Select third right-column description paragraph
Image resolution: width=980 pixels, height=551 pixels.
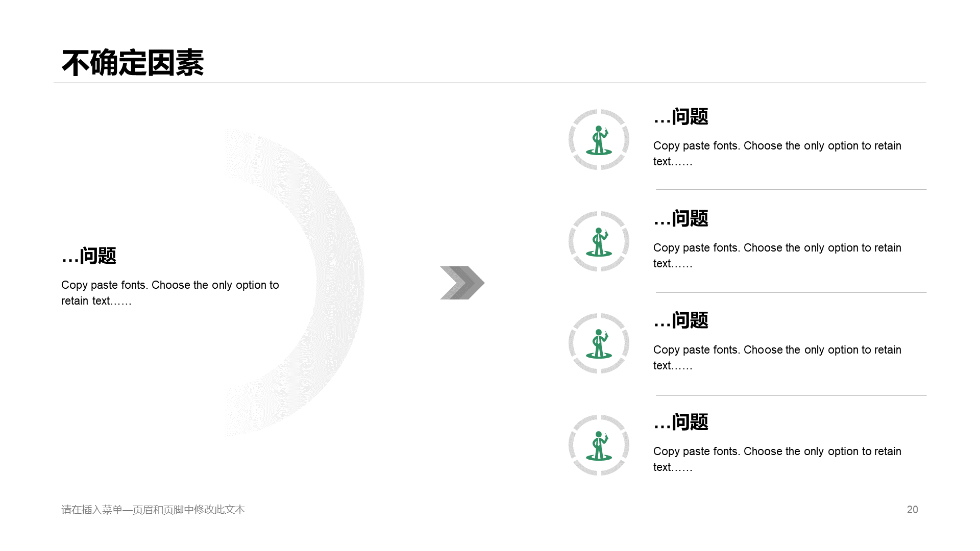(777, 358)
